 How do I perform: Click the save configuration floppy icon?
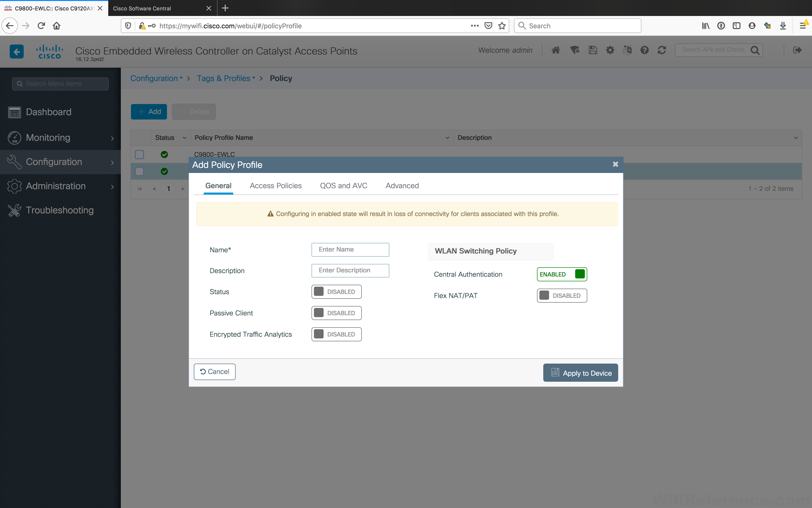click(593, 50)
